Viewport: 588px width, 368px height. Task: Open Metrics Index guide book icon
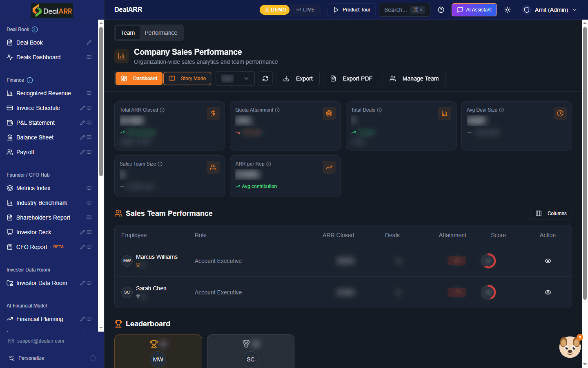89,188
